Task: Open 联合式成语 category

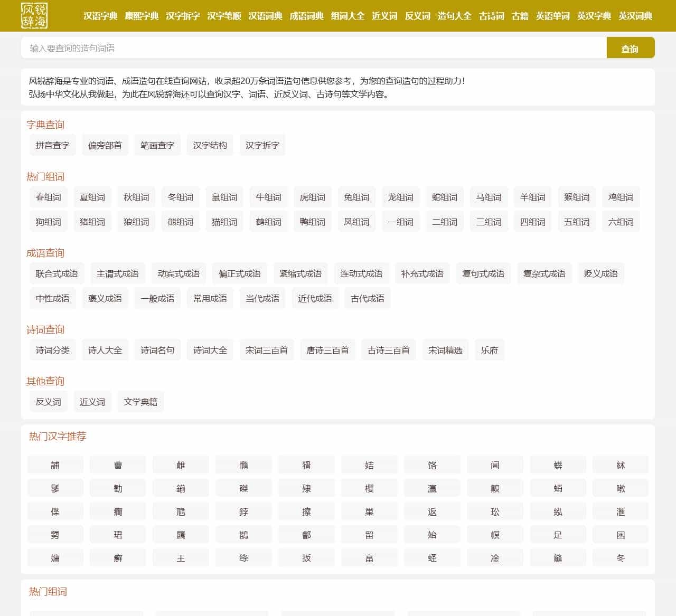Action: coord(57,273)
